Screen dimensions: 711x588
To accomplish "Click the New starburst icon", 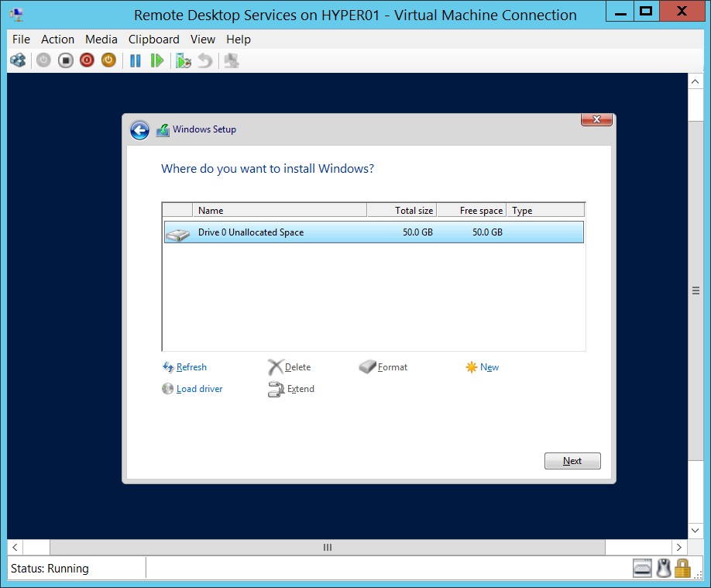I will [x=471, y=367].
